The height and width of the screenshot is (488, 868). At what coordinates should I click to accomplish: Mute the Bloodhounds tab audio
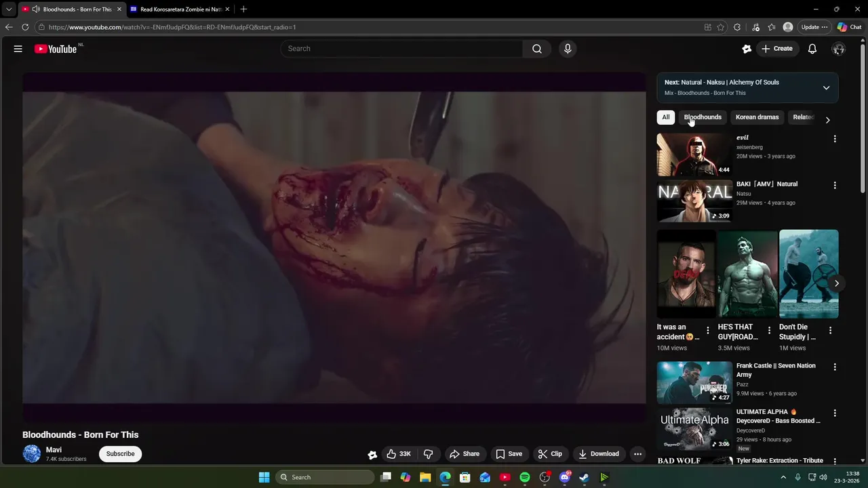point(36,9)
